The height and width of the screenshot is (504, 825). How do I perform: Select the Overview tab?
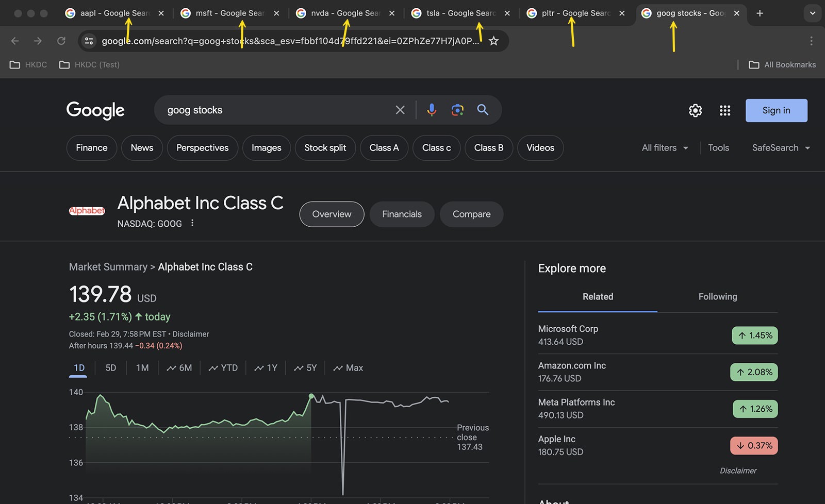332,214
